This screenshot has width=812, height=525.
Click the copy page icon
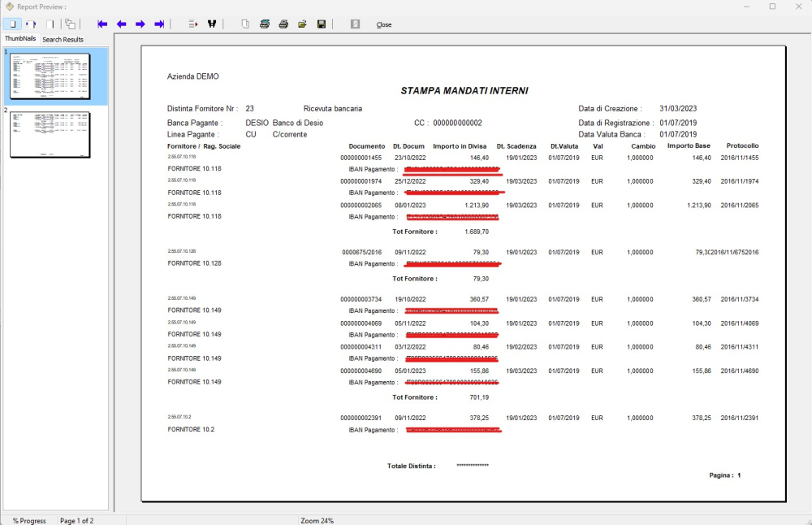click(245, 24)
